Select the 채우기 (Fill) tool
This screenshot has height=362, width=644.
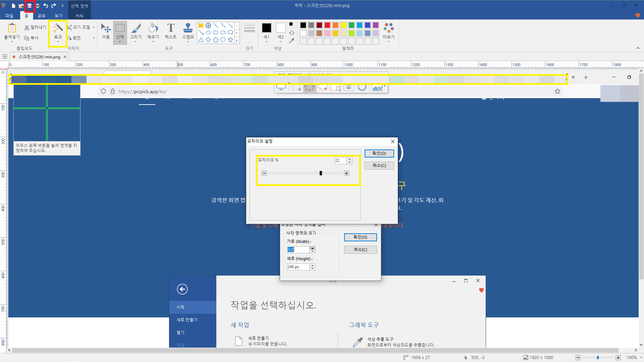[x=153, y=32]
